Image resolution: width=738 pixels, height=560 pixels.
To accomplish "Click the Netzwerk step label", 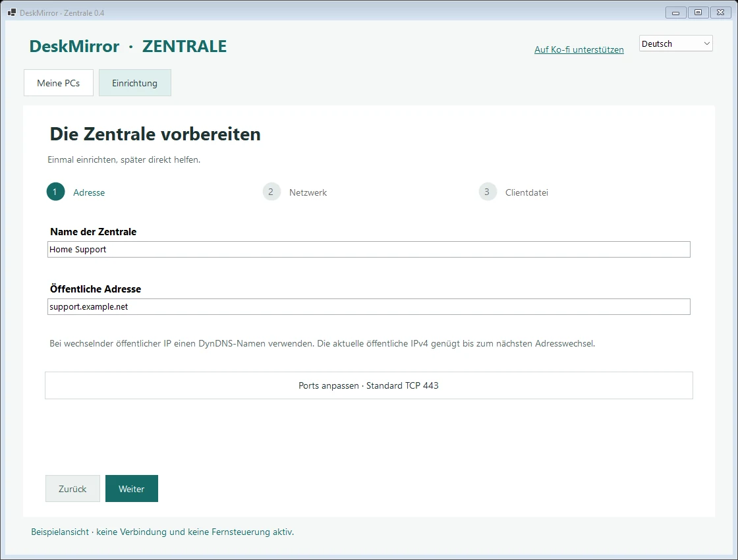I will [x=308, y=192].
